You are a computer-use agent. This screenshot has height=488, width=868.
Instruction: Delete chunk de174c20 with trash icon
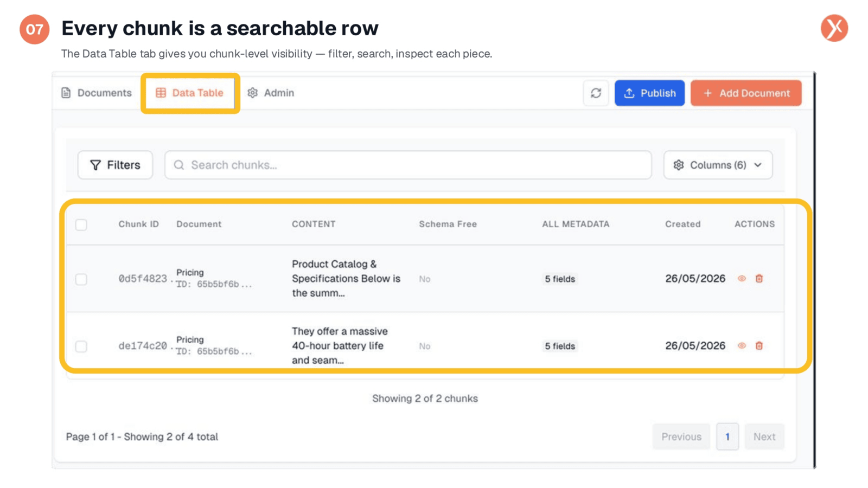click(759, 346)
